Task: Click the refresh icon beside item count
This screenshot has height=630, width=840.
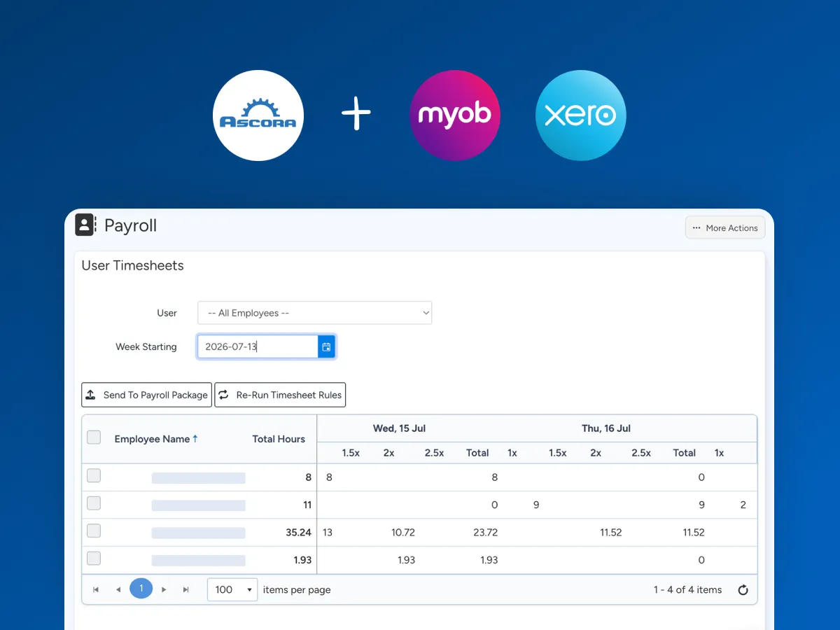Action: (x=743, y=589)
